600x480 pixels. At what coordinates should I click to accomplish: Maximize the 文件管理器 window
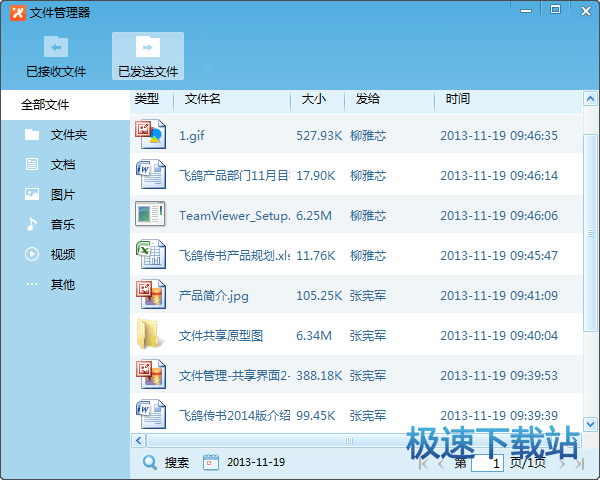coord(555,10)
